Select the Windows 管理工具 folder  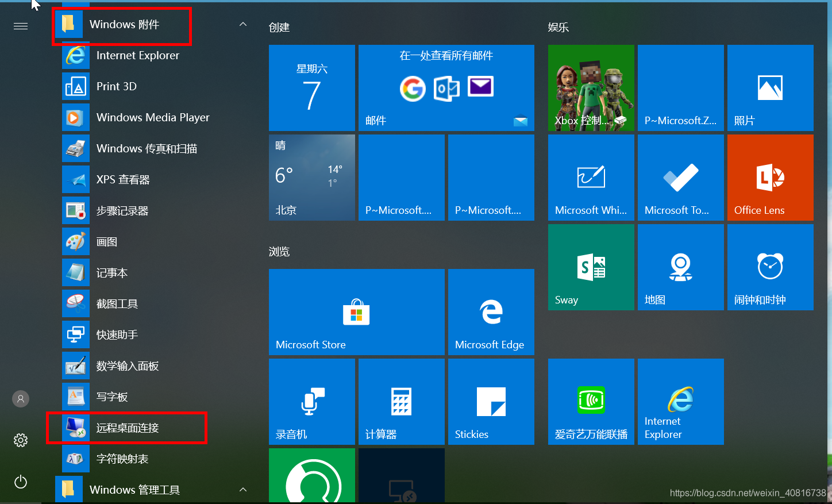[x=154, y=490]
